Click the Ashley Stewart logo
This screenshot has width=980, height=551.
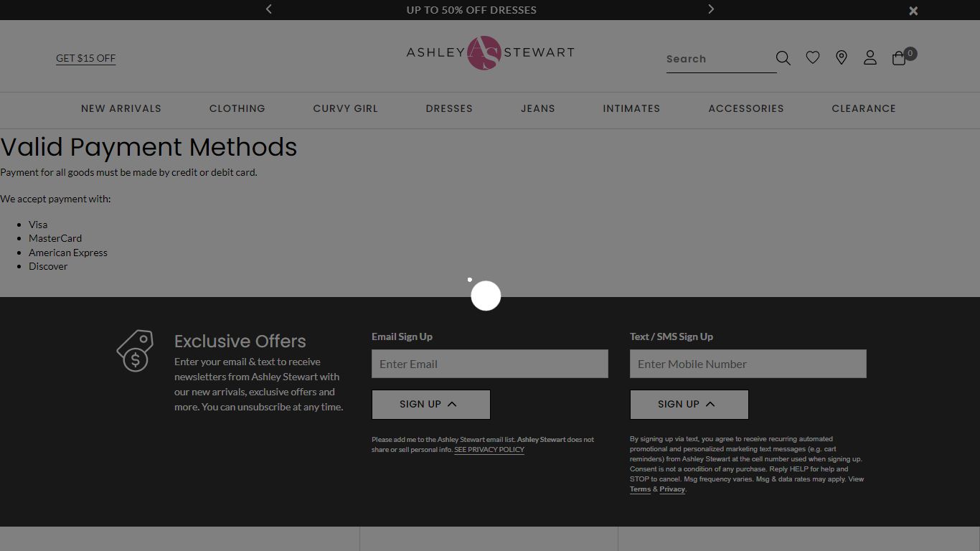click(489, 52)
